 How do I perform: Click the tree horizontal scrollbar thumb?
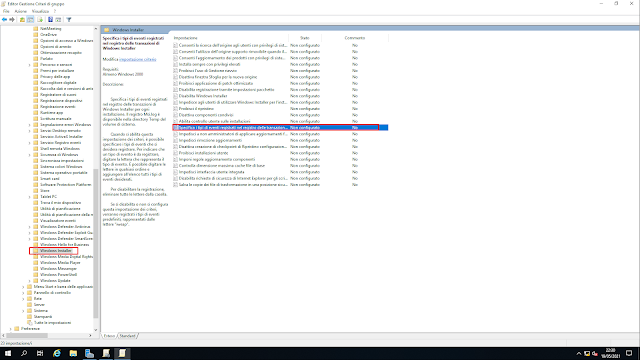pyautogui.click(x=26, y=336)
